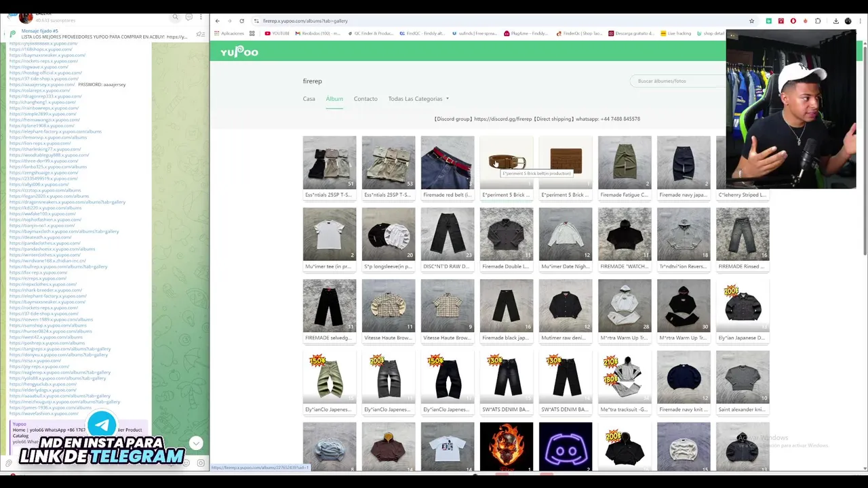Open the Firemade black jap... album
Image resolution: width=868 pixels, height=488 pixels.
[x=506, y=310]
